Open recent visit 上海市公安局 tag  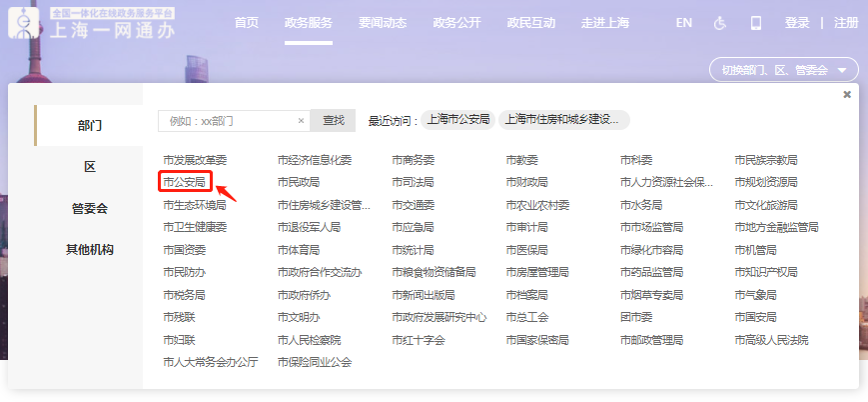click(457, 120)
